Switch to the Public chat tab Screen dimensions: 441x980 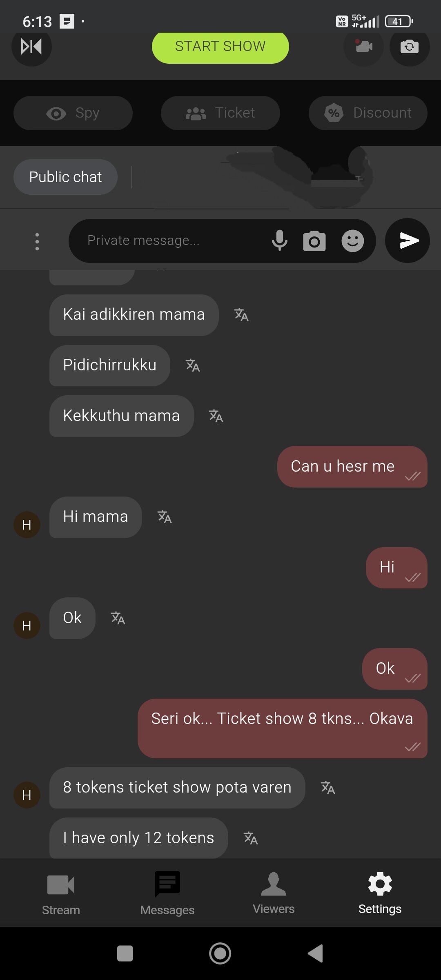click(x=65, y=177)
